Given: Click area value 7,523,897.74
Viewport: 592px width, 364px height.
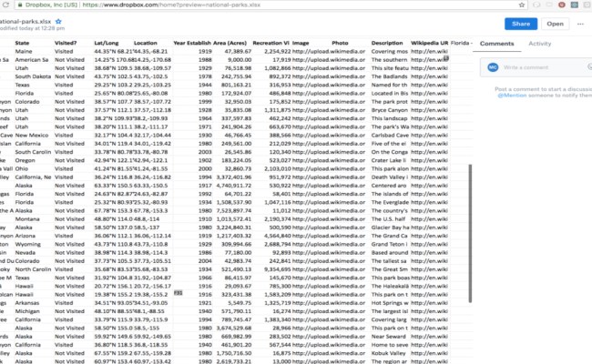Looking at the screenshot, I should (x=234, y=210).
